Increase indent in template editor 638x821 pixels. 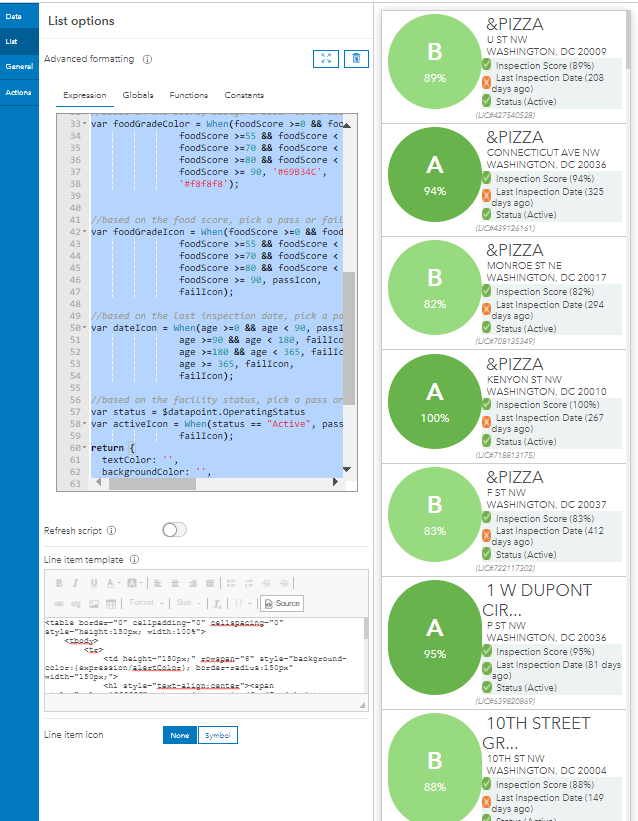tap(284, 583)
